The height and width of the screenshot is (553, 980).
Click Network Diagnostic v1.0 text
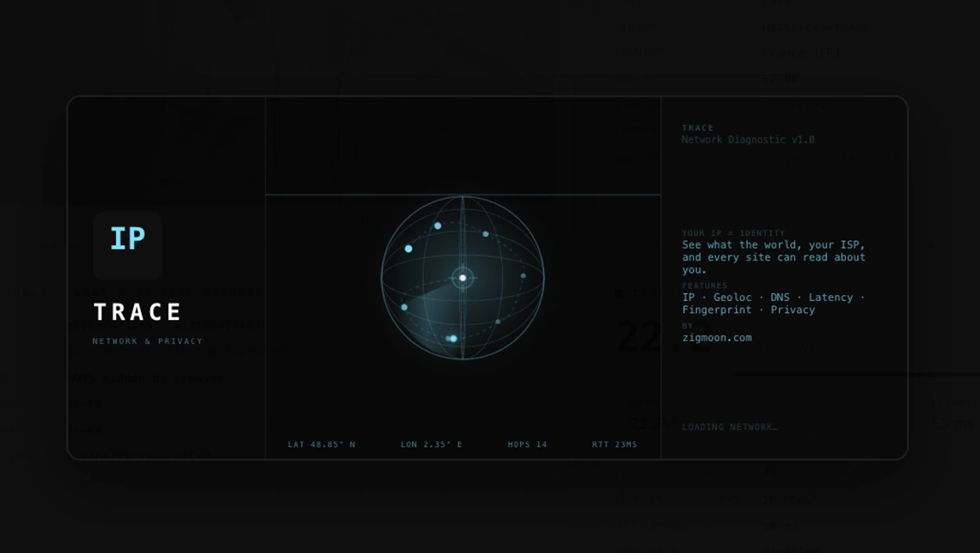click(748, 139)
